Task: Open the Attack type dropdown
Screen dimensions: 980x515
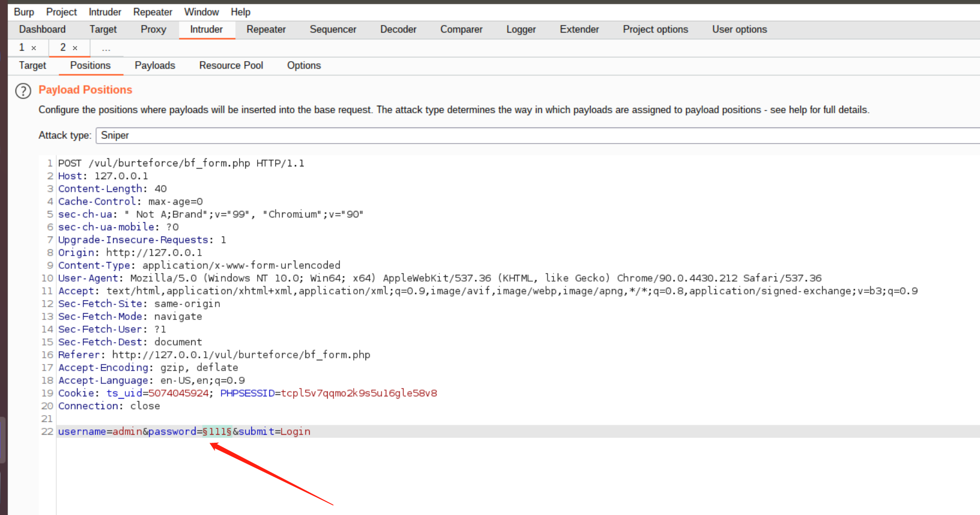Action: pyautogui.click(x=538, y=136)
